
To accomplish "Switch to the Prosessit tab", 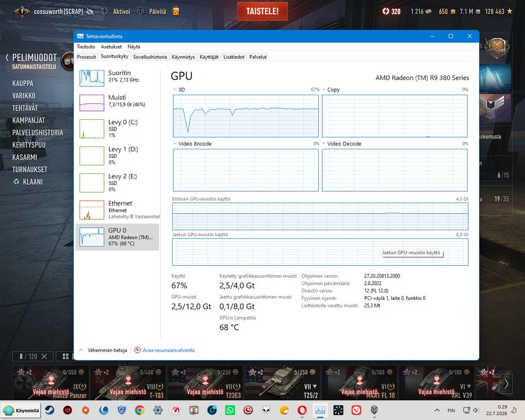I will [x=86, y=57].
